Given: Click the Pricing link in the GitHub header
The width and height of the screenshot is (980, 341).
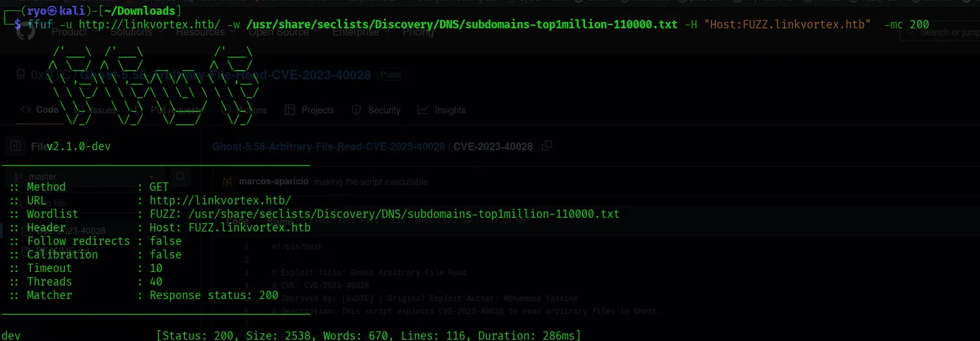Looking at the screenshot, I should pyautogui.click(x=418, y=32).
